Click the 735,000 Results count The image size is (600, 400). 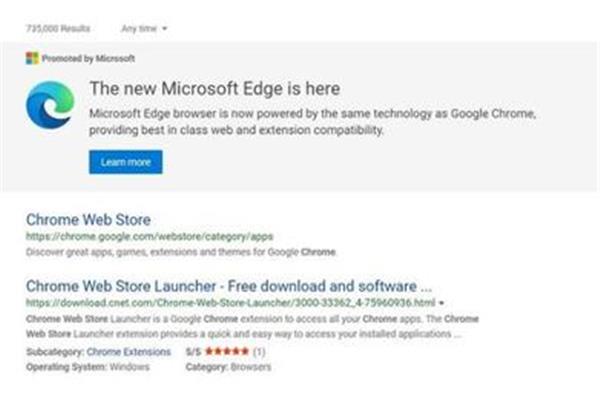[x=58, y=28]
